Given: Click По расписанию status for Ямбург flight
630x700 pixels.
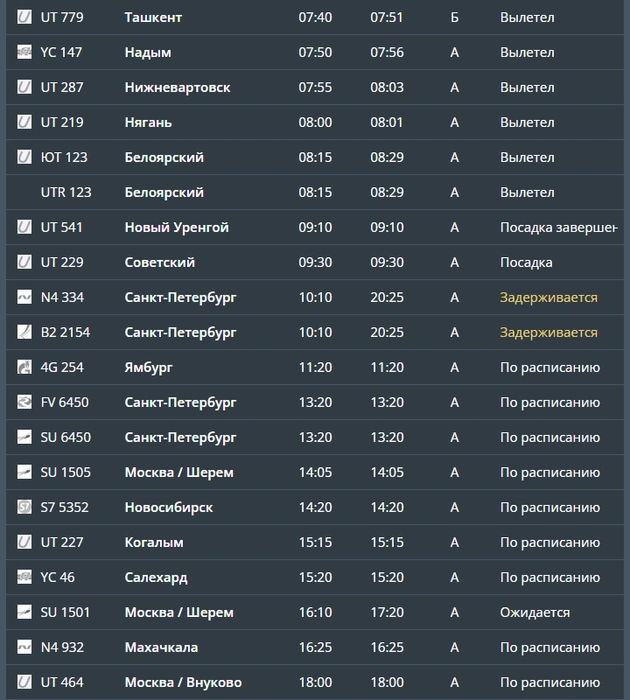Looking at the screenshot, I should [550, 367].
